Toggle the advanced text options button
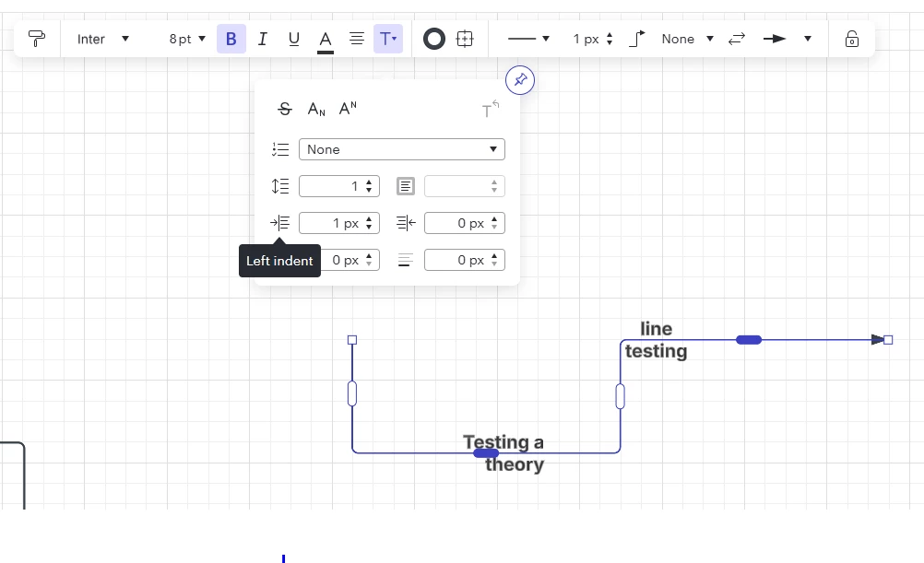This screenshot has height=563, width=924. [388, 39]
